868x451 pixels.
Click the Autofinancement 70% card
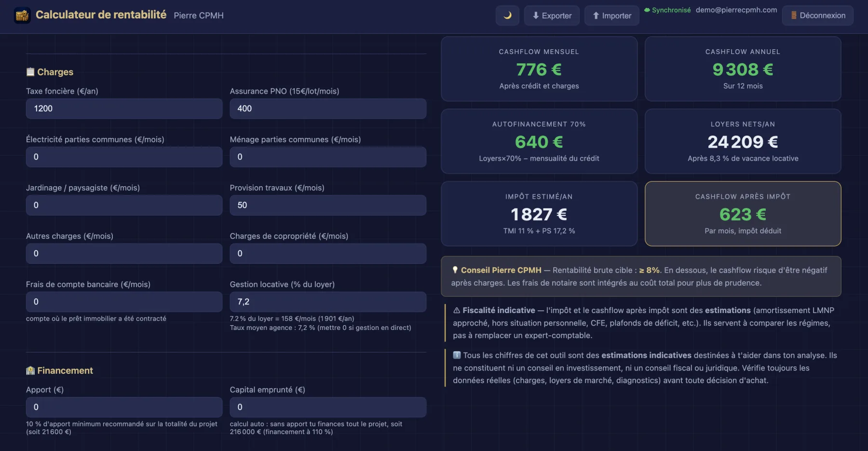[539, 141]
